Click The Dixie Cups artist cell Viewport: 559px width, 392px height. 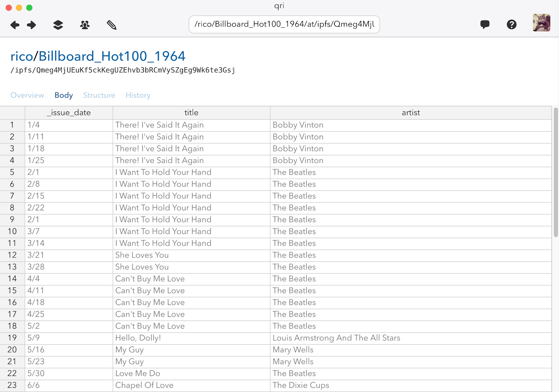click(411, 386)
